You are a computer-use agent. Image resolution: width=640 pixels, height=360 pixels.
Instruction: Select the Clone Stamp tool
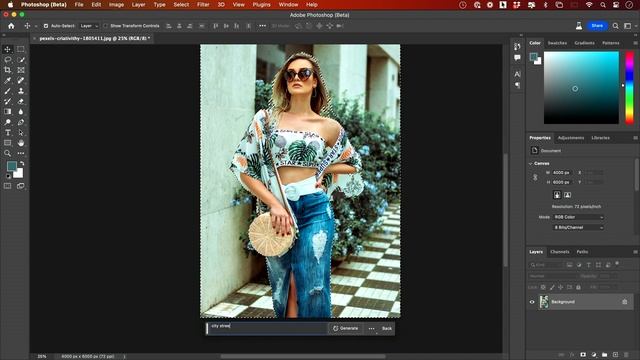pos(20,91)
